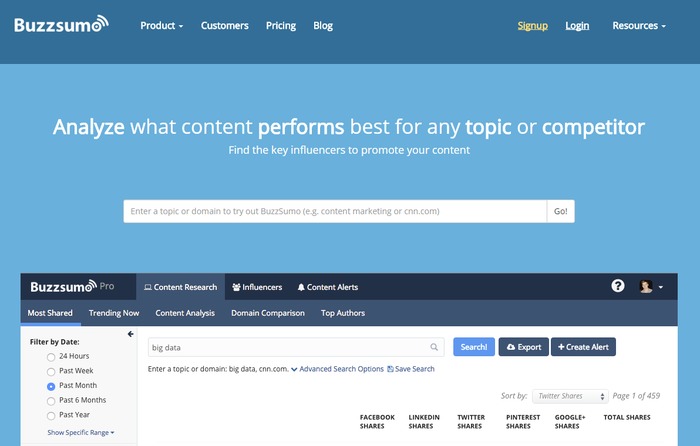Select the Past Month date filter

[51, 386]
